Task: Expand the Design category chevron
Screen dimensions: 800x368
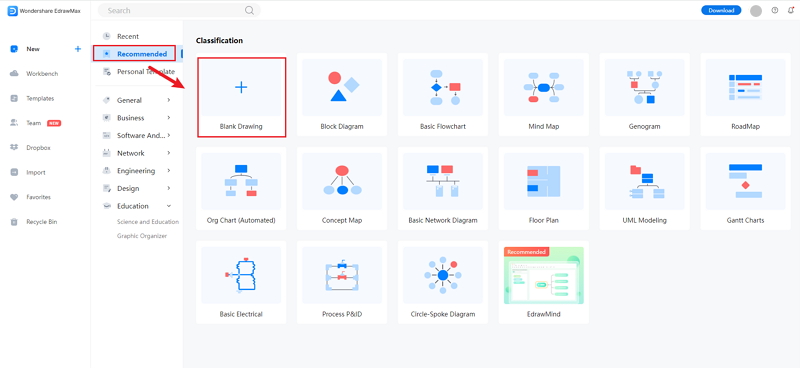Action: (x=169, y=188)
